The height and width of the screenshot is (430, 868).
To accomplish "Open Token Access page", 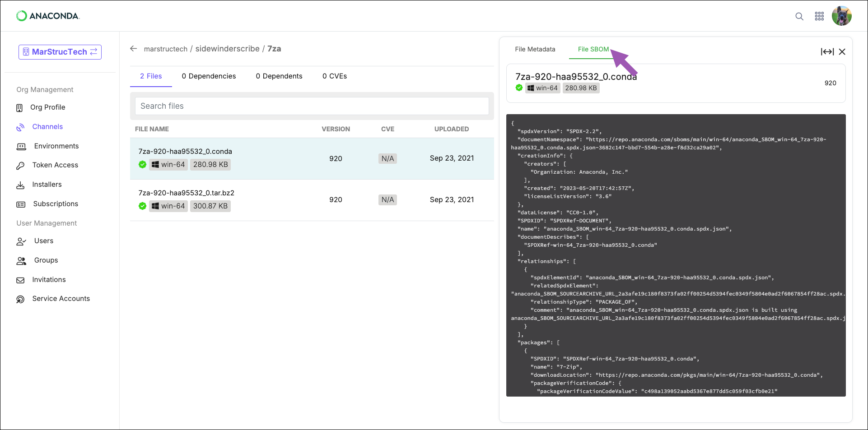I will [x=55, y=165].
